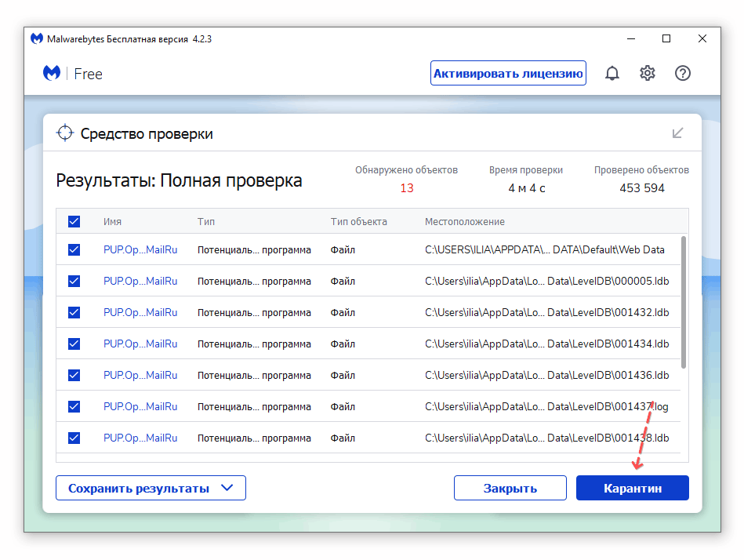Uncheck the 001437.log row checkbox

pyautogui.click(x=74, y=406)
